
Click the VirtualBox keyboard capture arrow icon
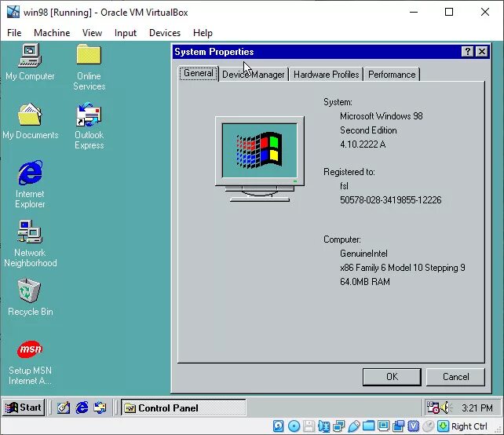444,426
